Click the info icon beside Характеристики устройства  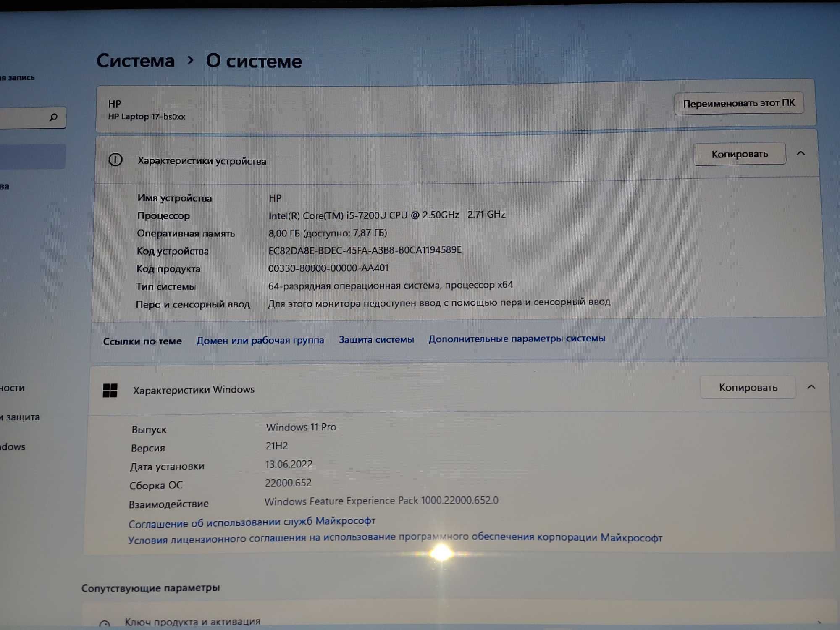tap(115, 160)
